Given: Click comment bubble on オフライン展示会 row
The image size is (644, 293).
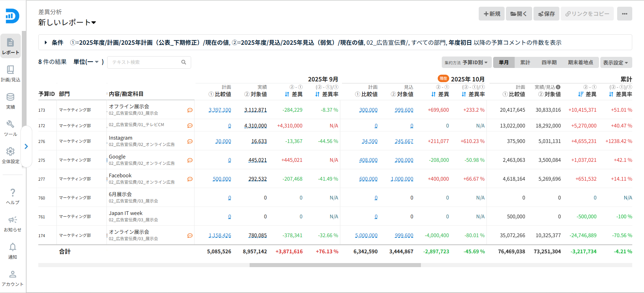Looking at the screenshot, I should [190, 110].
